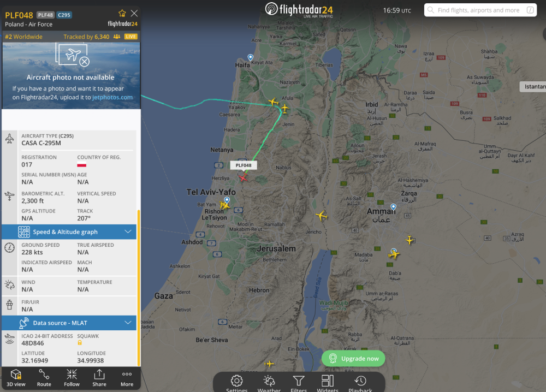Share this flight
Viewport: 546px width, 392px height.
point(99,378)
